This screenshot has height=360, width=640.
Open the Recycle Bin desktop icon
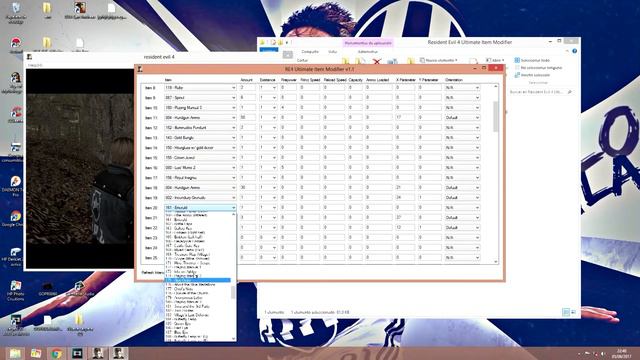(x=16, y=12)
